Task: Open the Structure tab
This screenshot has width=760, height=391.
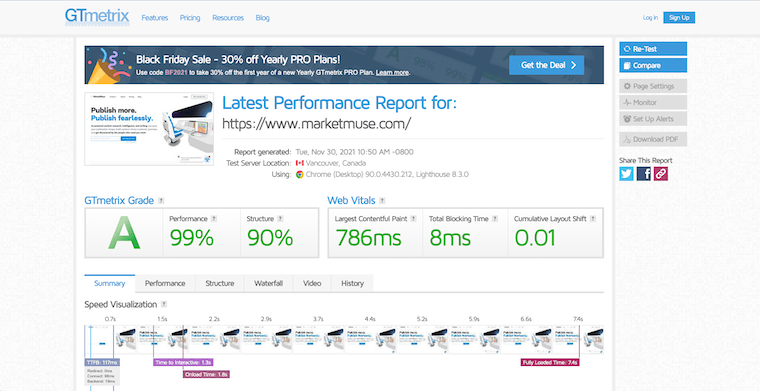Action: 220,283
